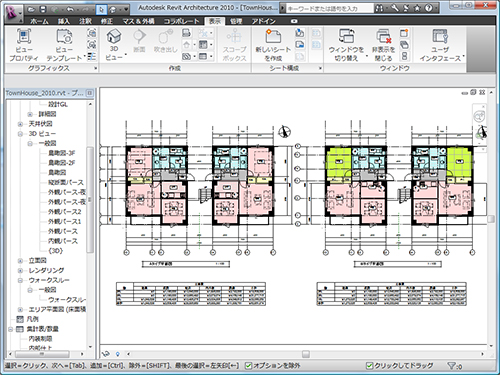Expand the レンダリング tree node
The width and height of the screenshot is (500, 375).
20,270
